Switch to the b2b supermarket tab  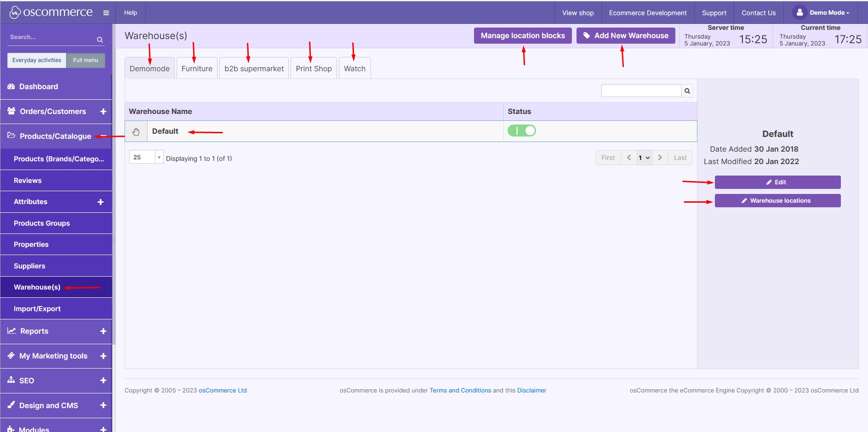coord(254,68)
